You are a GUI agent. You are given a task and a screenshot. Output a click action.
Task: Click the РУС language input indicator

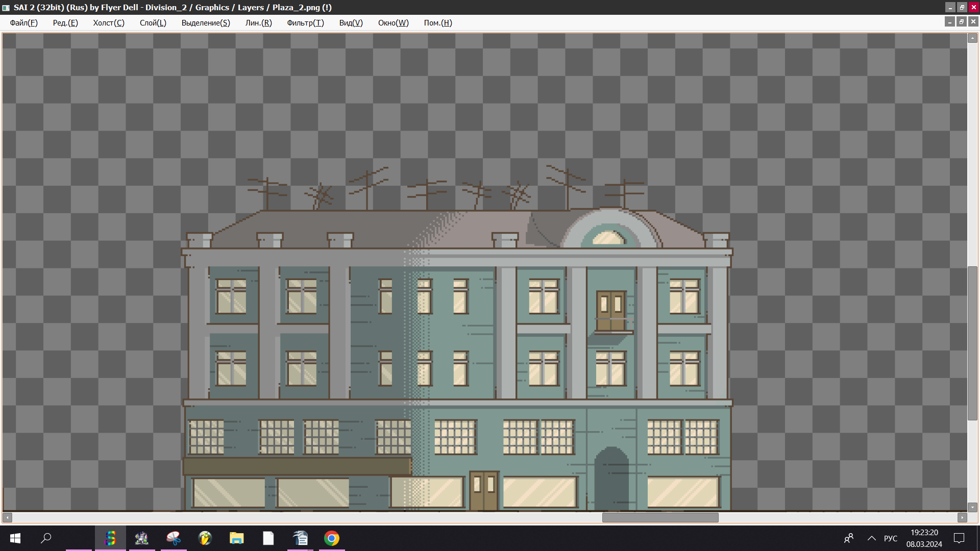click(891, 538)
